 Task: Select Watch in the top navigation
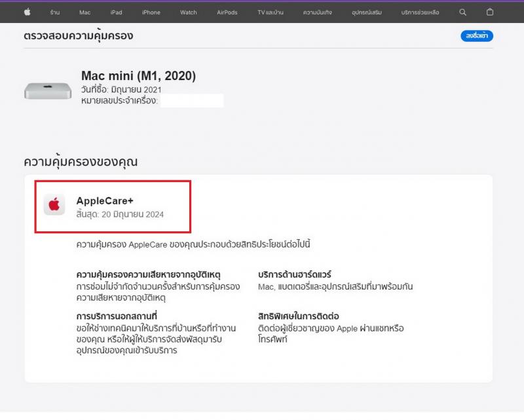coord(189,12)
